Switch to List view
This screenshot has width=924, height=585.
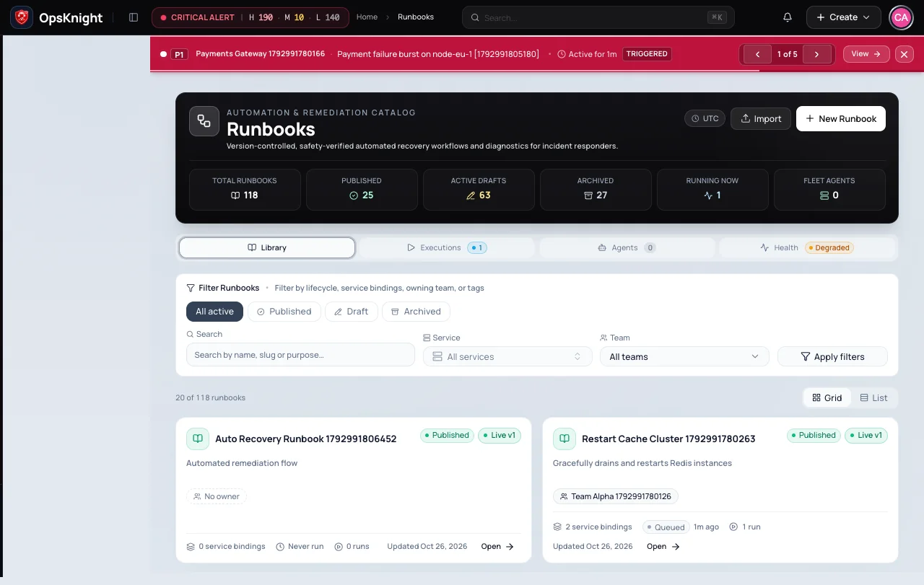[873, 397]
